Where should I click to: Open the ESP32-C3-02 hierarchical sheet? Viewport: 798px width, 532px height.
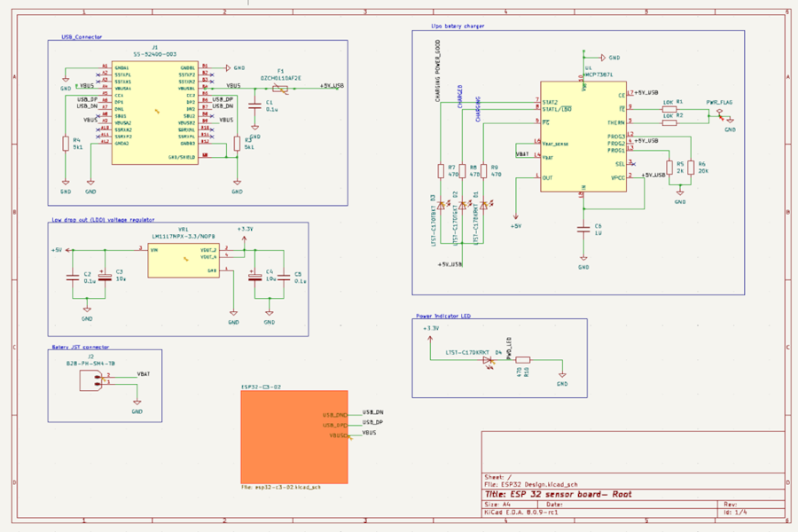294,437
